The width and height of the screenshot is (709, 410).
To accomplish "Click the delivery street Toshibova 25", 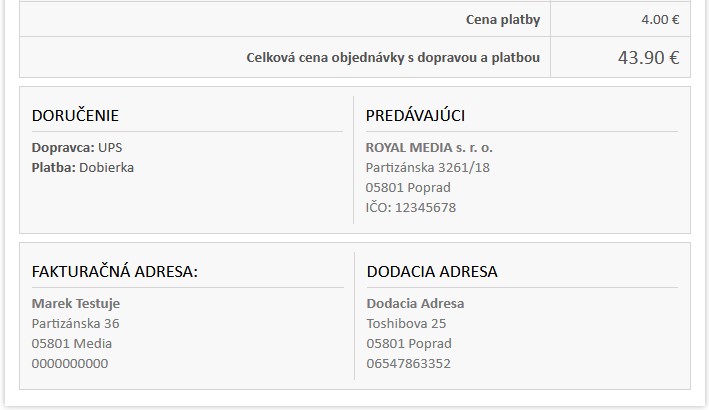I will coord(406,323).
